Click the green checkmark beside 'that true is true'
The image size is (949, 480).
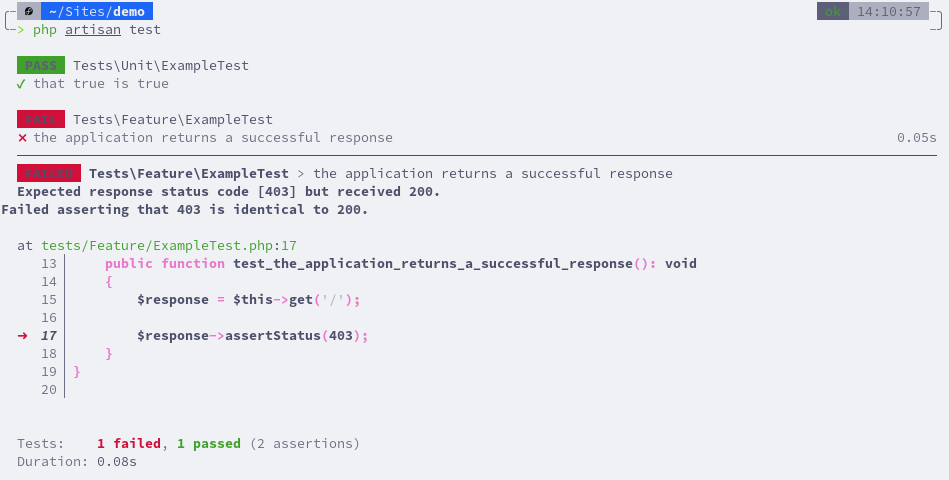[21, 84]
